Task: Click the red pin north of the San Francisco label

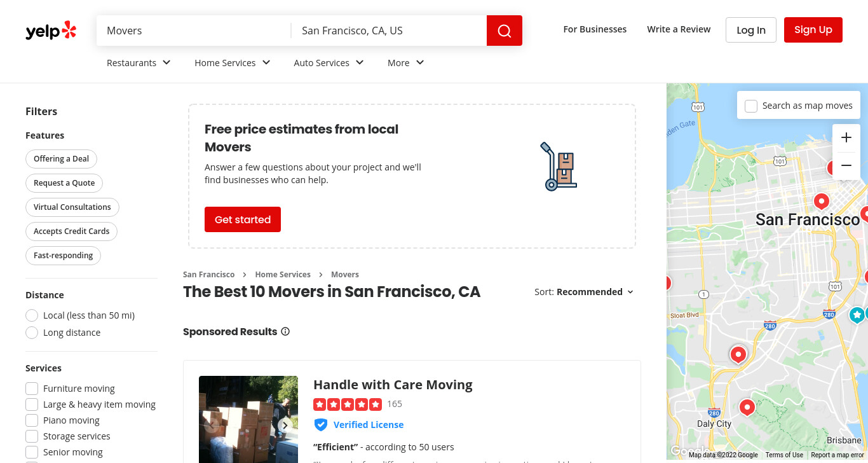Action: (x=822, y=202)
